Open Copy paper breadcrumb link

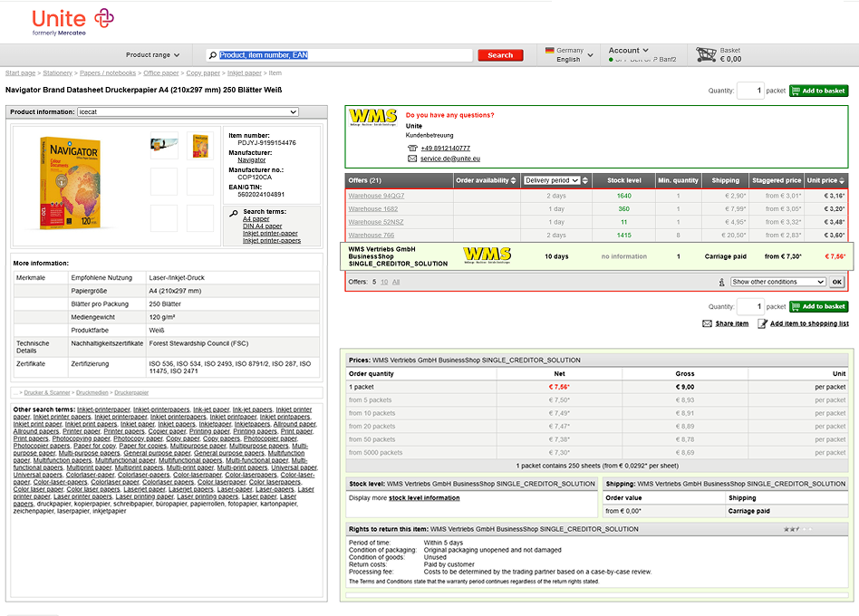[203, 72]
